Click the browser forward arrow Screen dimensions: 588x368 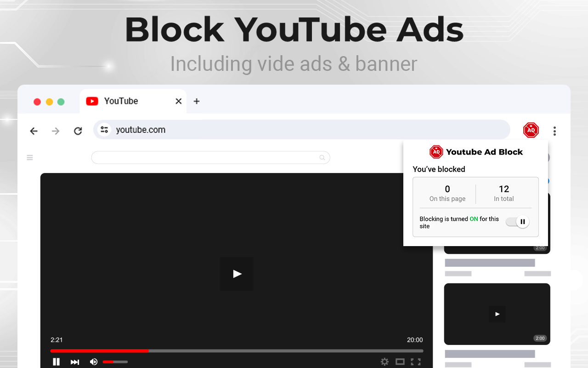[x=56, y=131]
